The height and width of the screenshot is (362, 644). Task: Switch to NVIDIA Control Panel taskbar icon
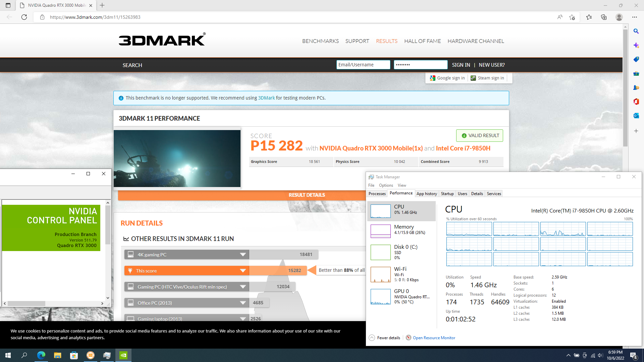[x=123, y=355]
